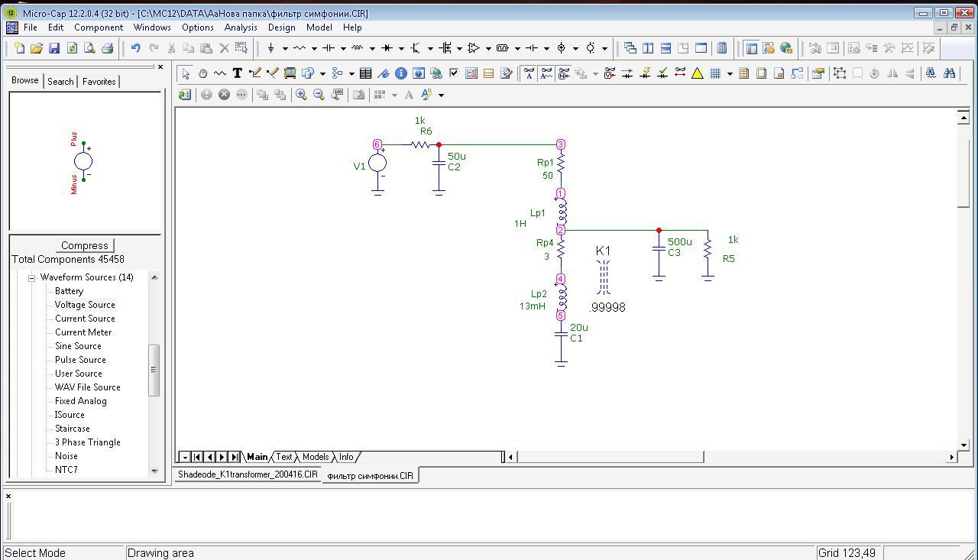978x560 pixels.
Task: Select Voltage Source in component tree
Action: [85, 305]
